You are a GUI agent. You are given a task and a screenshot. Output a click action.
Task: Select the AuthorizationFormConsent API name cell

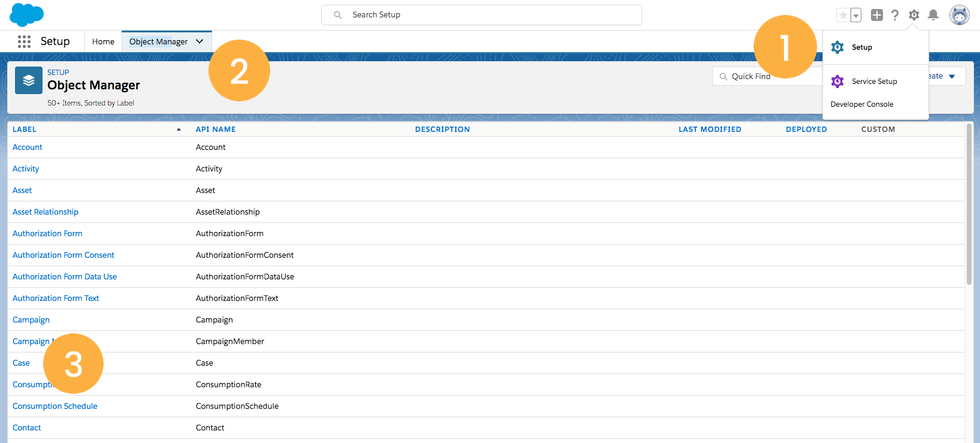point(244,255)
